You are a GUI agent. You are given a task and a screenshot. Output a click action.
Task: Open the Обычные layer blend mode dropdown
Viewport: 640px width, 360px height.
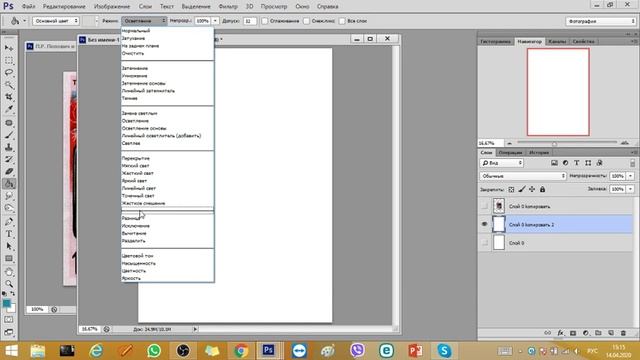(523, 176)
